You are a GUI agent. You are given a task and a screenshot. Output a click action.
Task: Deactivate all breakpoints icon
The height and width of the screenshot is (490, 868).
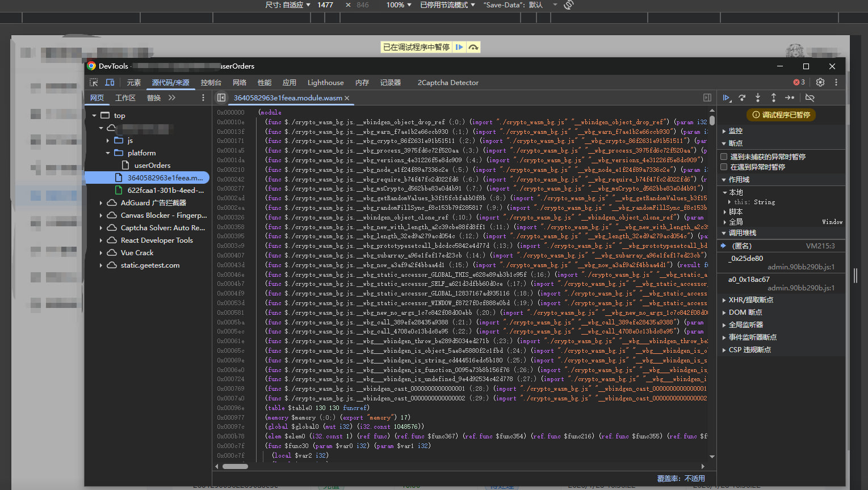point(810,98)
